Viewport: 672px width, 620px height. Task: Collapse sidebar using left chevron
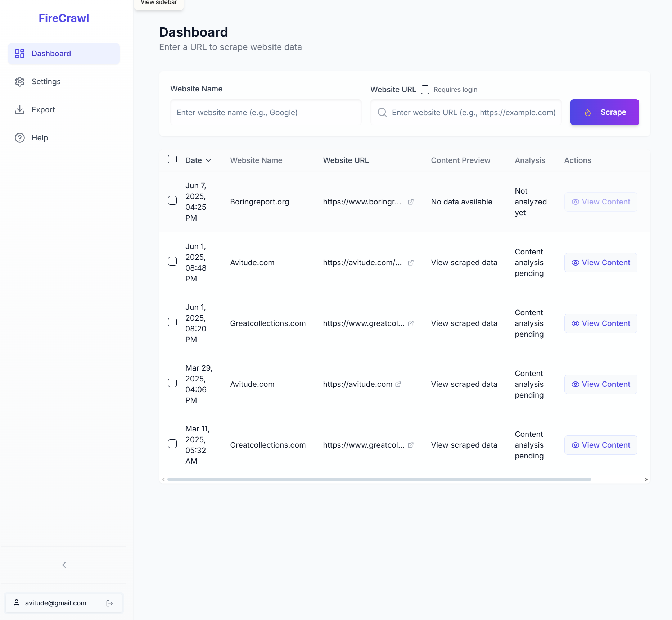(64, 565)
